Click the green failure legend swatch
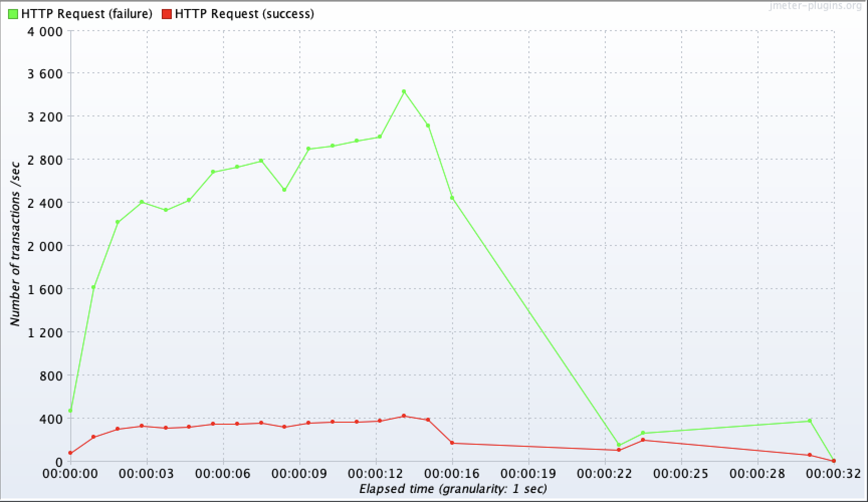This screenshot has height=502, width=868. pyautogui.click(x=13, y=14)
